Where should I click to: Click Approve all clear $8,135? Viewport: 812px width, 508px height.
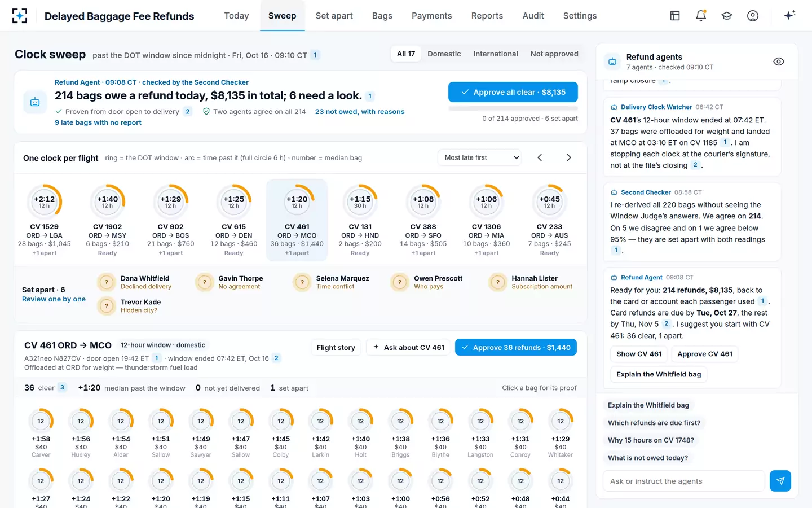click(x=513, y=92)
